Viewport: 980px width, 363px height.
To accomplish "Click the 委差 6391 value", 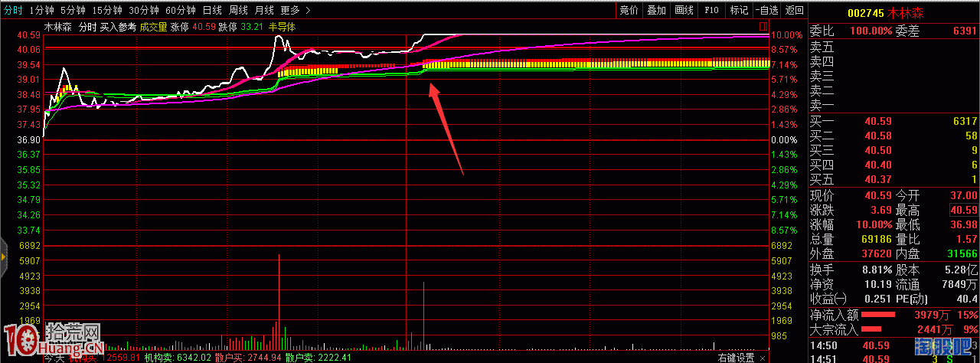I will pyautogui.click(x=964, y=31).
